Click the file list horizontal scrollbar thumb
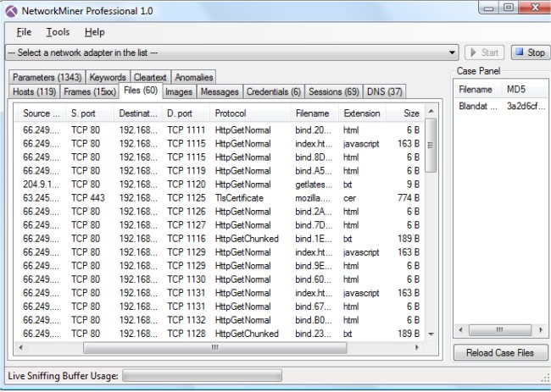The height and width of the screenshot is (392, 551). tap(215, 347)
